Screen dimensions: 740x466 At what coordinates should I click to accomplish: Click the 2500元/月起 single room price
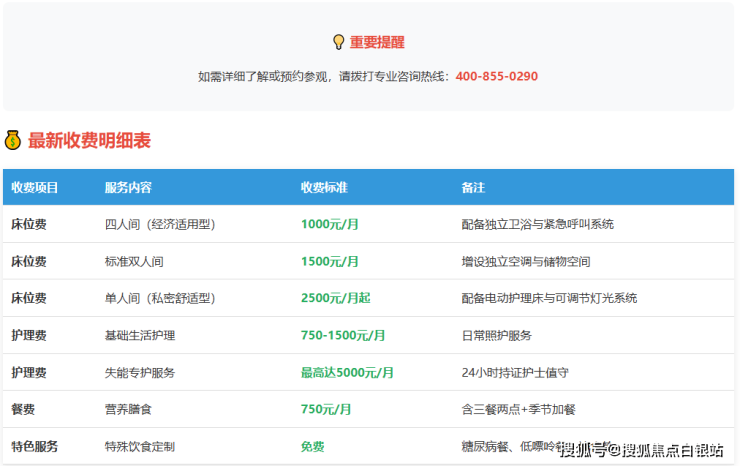coord(335,298)
